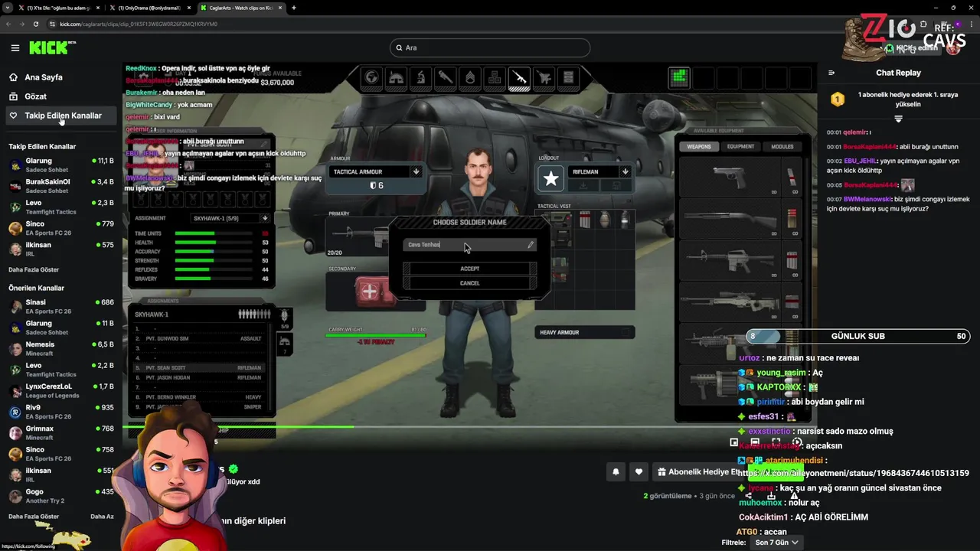Select the green base grid icon
This screenshot has height=551, width=980.
click(679, 77)
